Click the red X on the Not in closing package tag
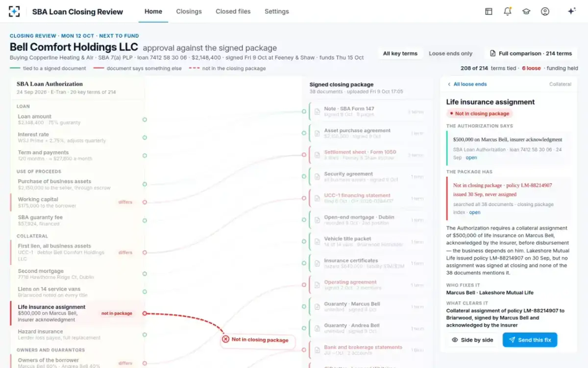The width and height of the screenshot is (588, 368). pyautogui.click(x=225, y=339)
